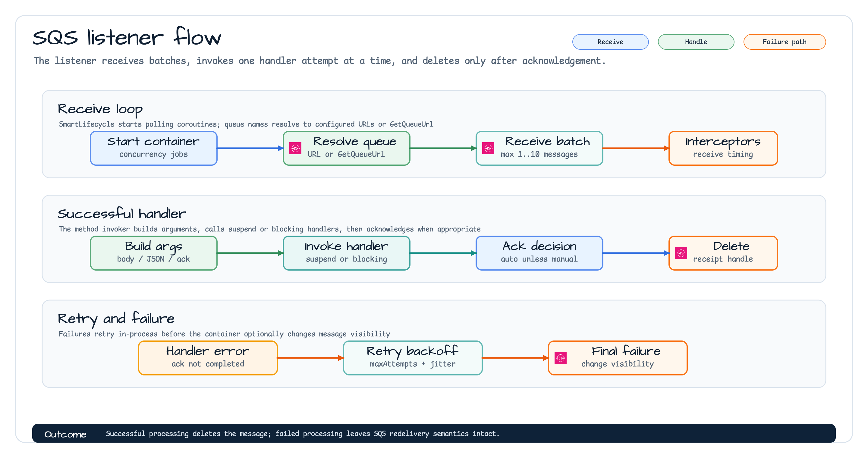Select the Handler error node
The width and height of the screenshot is (868, 458).
208,358
